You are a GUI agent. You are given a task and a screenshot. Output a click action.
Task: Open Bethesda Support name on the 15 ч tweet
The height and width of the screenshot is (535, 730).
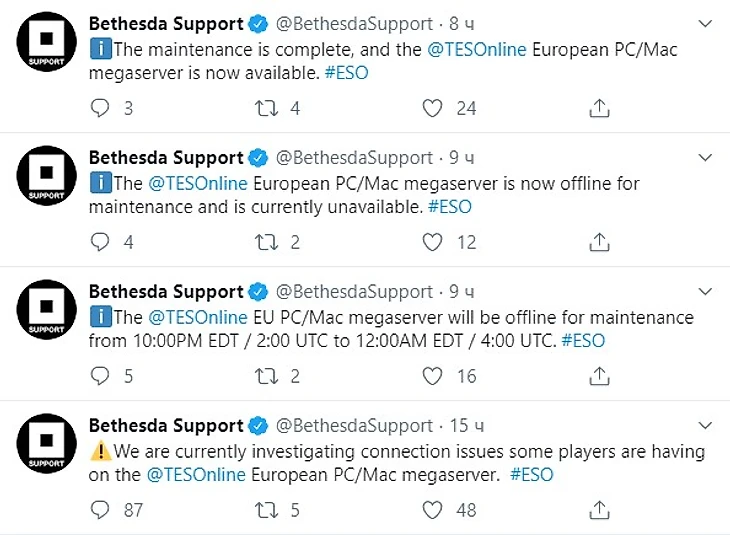[x=166, y=426]
